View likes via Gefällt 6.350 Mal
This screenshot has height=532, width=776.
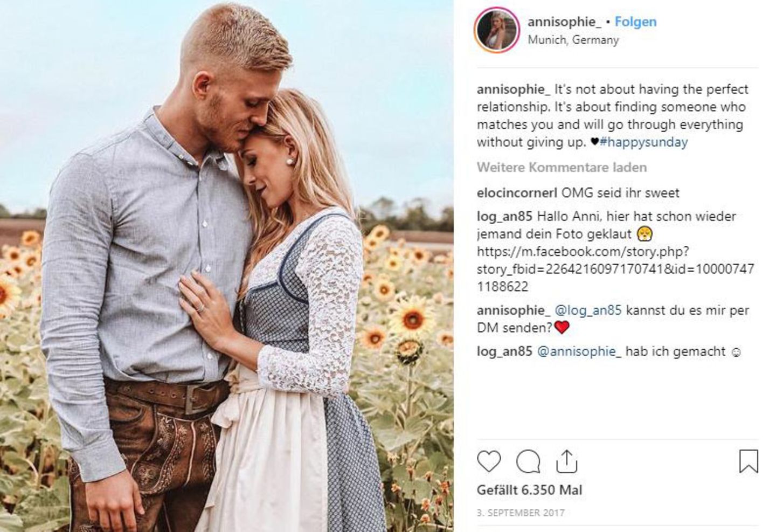tap(530, 490)
